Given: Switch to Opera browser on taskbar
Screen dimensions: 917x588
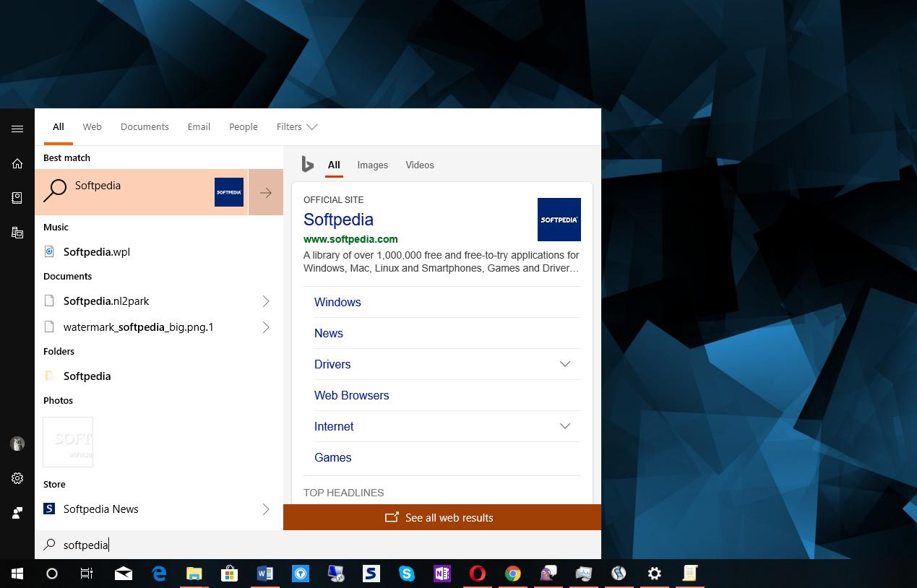Looking at the screenshot, I should [x=478, y=574].
